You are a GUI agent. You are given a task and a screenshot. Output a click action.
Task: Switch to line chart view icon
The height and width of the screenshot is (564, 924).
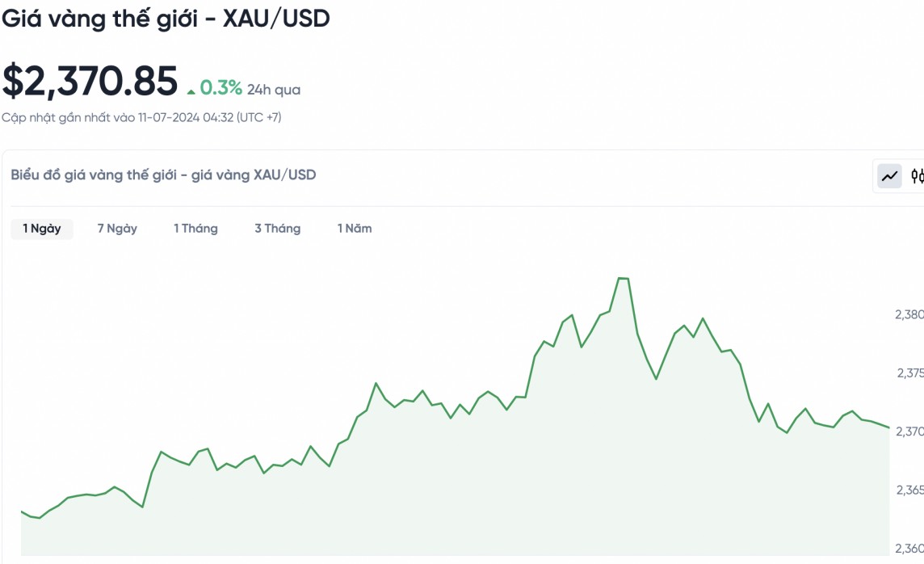890,175
